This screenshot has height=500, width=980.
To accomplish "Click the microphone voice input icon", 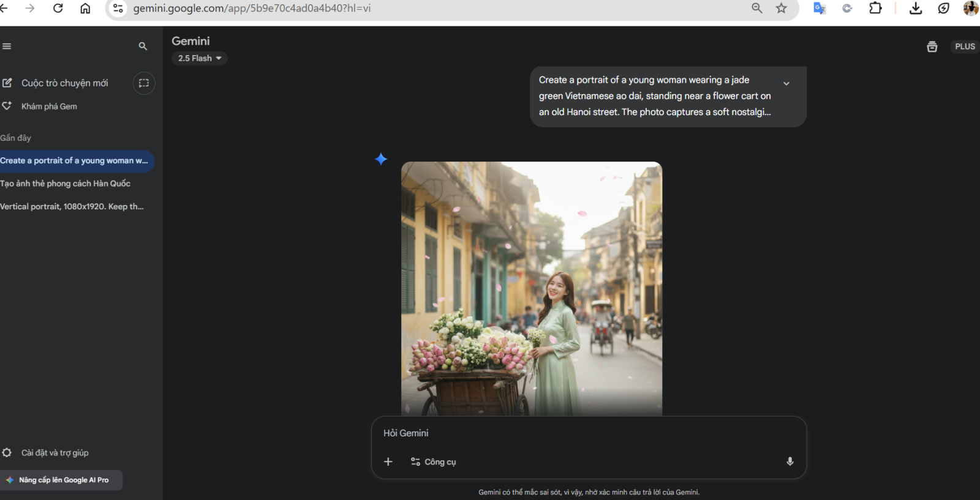I will (x=790, y=461).
